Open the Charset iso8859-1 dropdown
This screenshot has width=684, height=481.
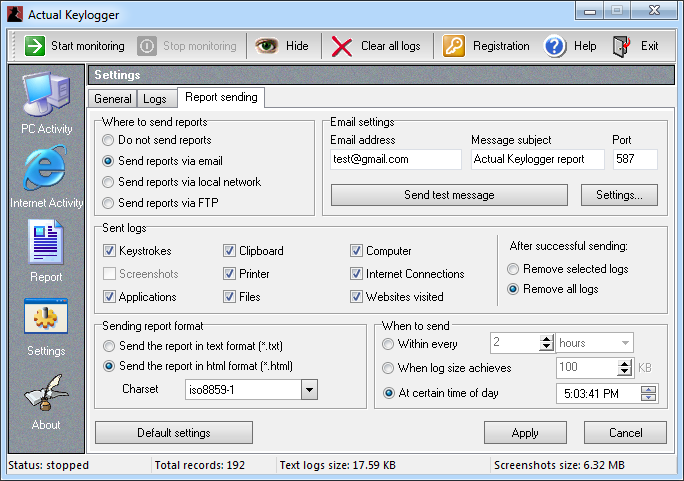coord(309,389)
